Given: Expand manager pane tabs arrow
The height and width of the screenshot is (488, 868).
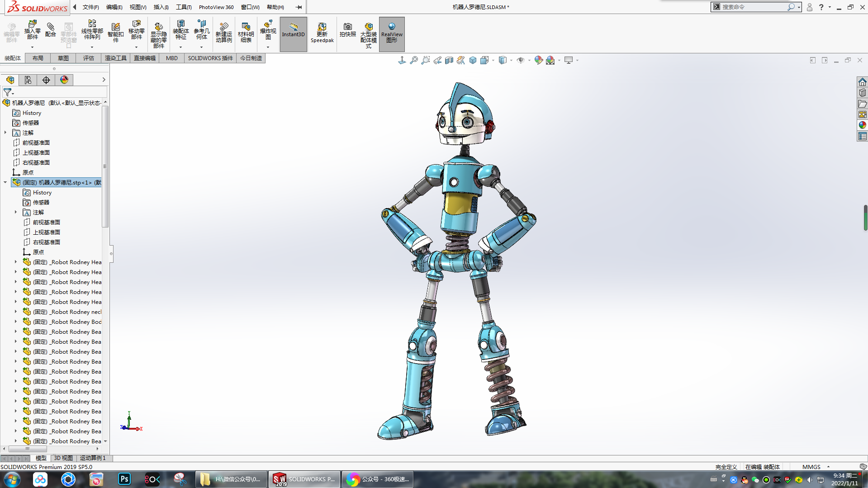Looking at the screenshot, I should [x=104, y=80].
